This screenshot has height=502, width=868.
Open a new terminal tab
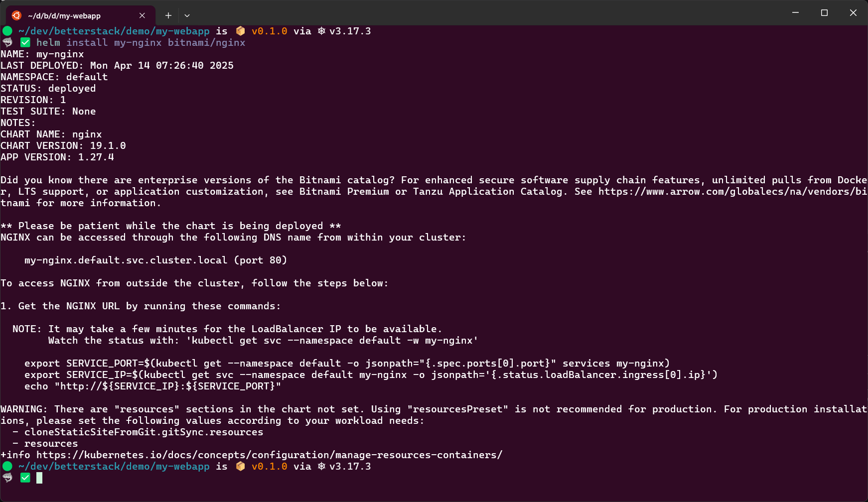coord(168,15)
